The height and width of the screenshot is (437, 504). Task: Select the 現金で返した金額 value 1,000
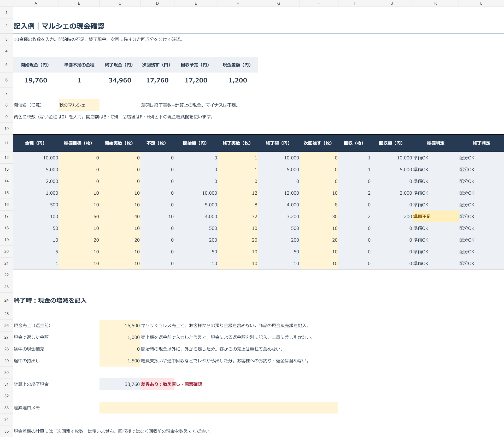tap(120, 337)
